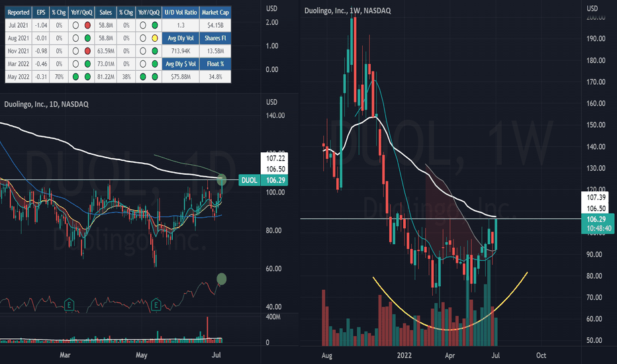Select the May 2022 row date
Screen dimensions: 617x364
click(x=18, y=77)
